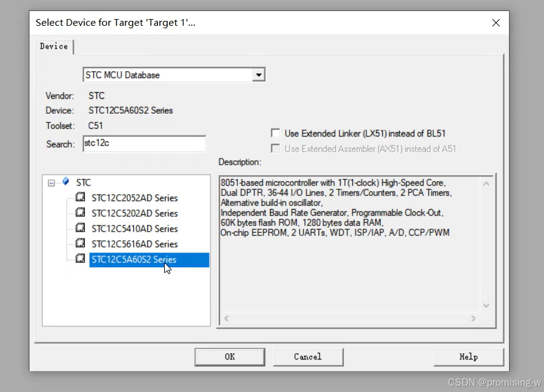Click the STC vendor diamond icon
The image size is (544, 392).
pos(66,181)
